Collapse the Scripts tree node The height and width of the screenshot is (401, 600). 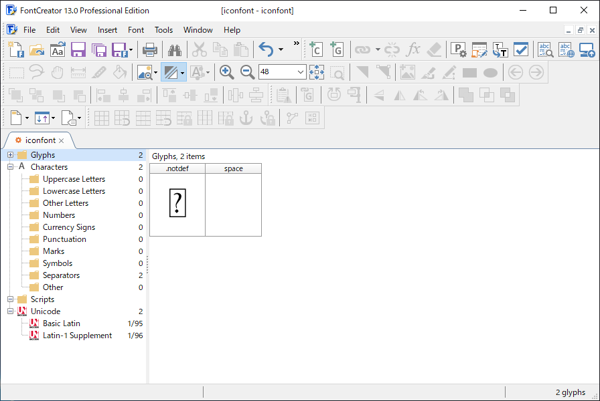tap(10, 299)
